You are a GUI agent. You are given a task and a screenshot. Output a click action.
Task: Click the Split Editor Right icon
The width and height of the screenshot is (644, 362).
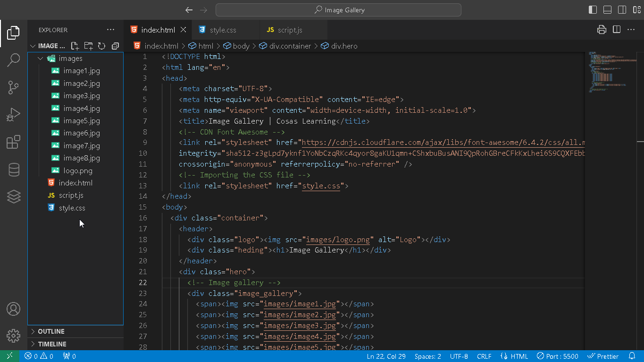(x=616, y=30)
